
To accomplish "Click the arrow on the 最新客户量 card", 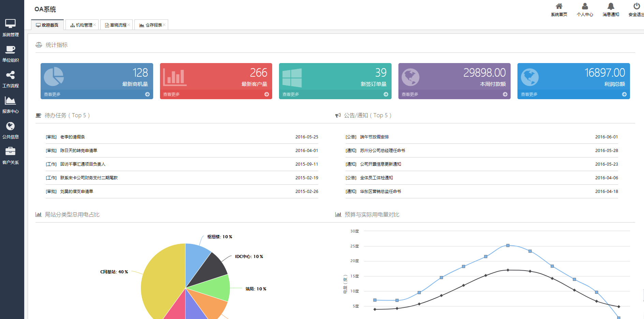I will pyautogui.click(x=266, y=94).
